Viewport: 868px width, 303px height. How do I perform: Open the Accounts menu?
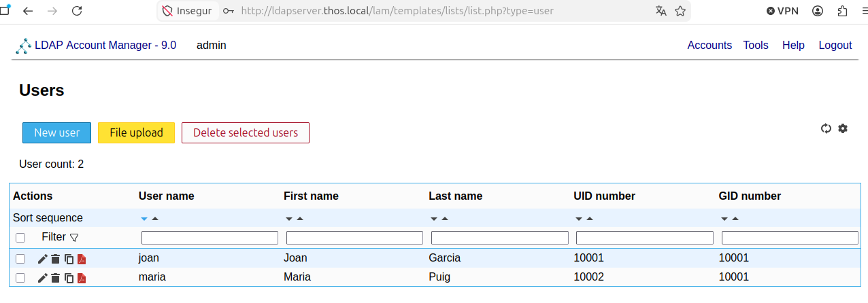point(710,46)
